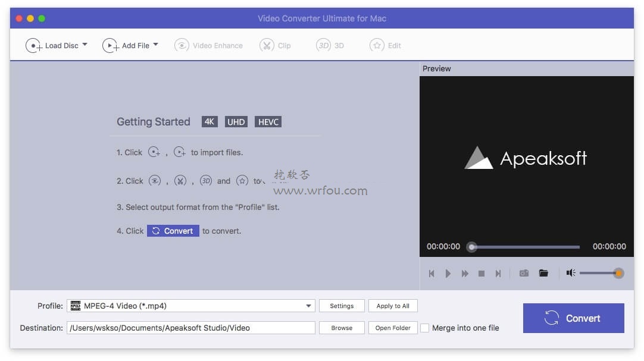
Task: Click the star edit icon in step 2
Action: click(x=242, y=181)
